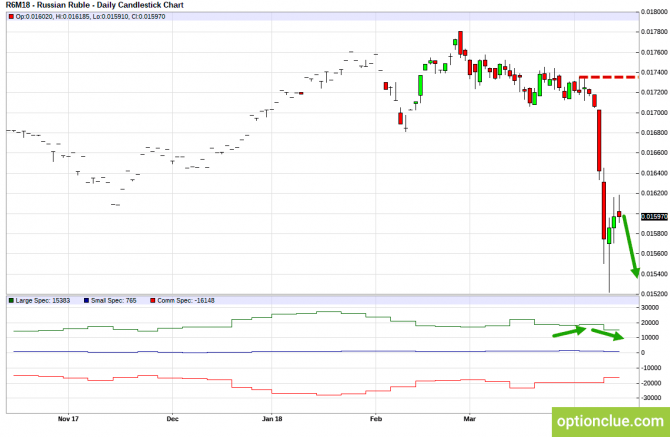Select the Comm Spec: -16148 legend label

186,301
